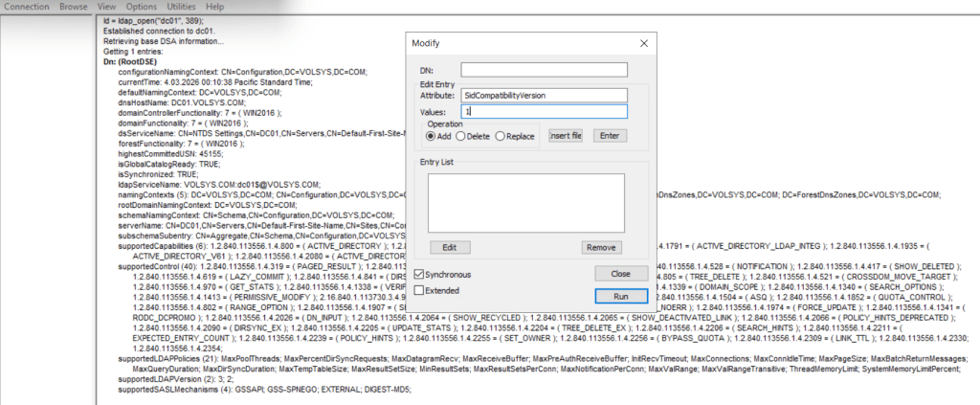Click the Remove button
The image size is (980, 405).
601,247
